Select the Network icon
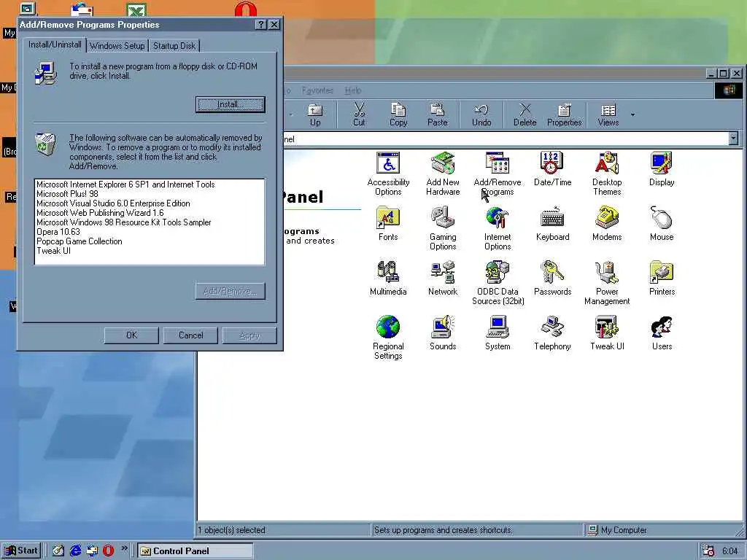The width and height of the screenshot is (747, 560). (x=443, y=279)
